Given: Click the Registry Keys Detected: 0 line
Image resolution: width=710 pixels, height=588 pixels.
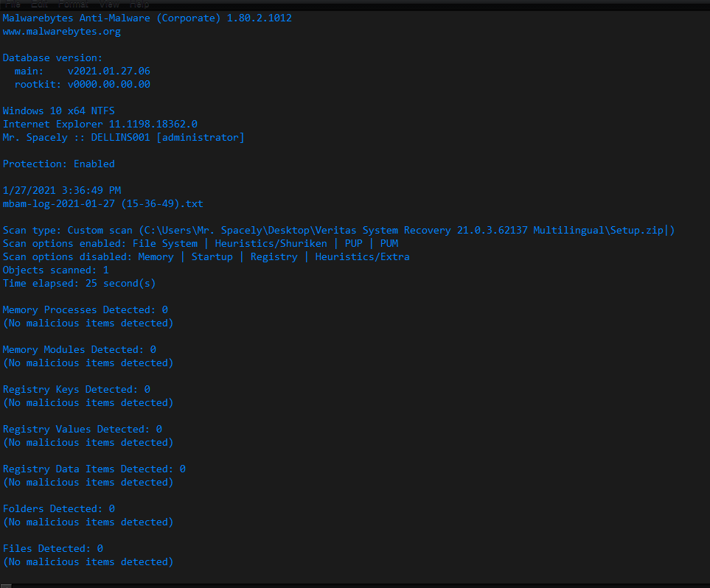Looking at the screenshot, I should point(77,389).
